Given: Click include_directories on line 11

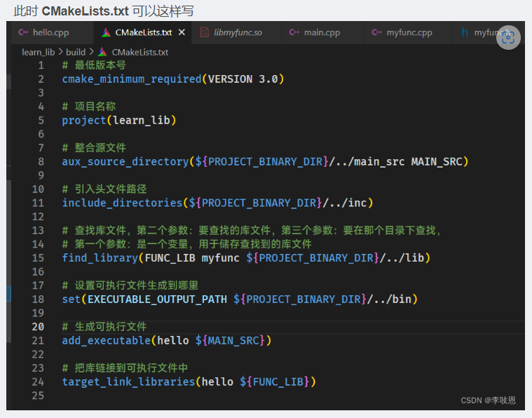Looking at the screenshot, I should tap(122, 203).
